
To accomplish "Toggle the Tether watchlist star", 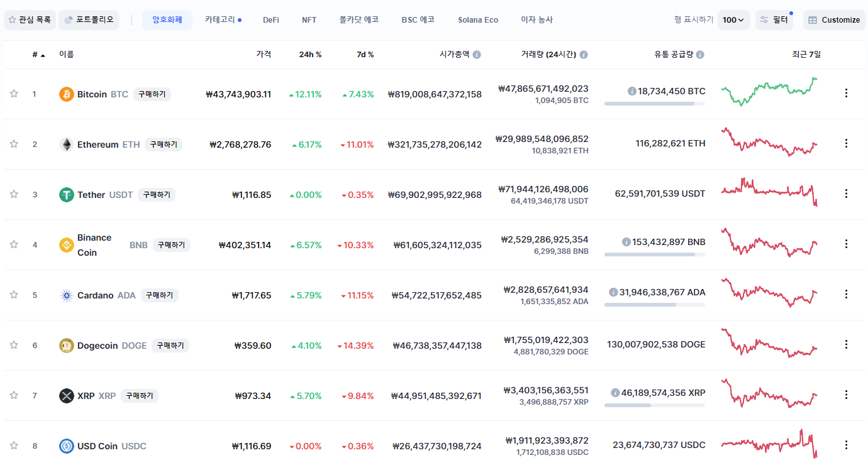I will coord(14,194).
